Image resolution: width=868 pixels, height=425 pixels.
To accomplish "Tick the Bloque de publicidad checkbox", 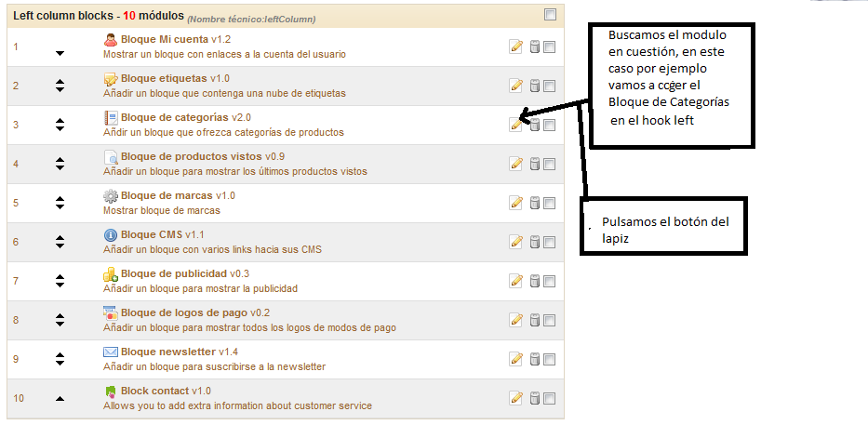I will tap(549, 281).
